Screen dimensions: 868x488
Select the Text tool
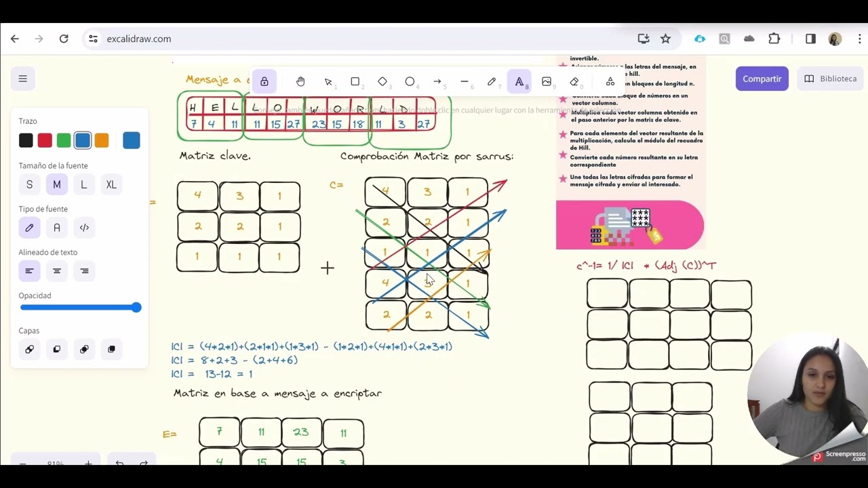519,81
